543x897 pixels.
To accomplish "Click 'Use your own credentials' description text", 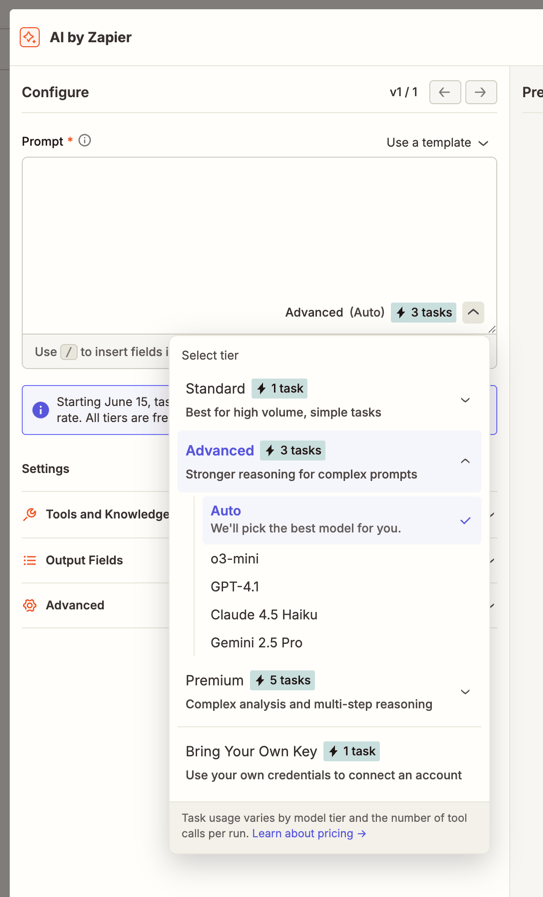I will click(324, 775).
